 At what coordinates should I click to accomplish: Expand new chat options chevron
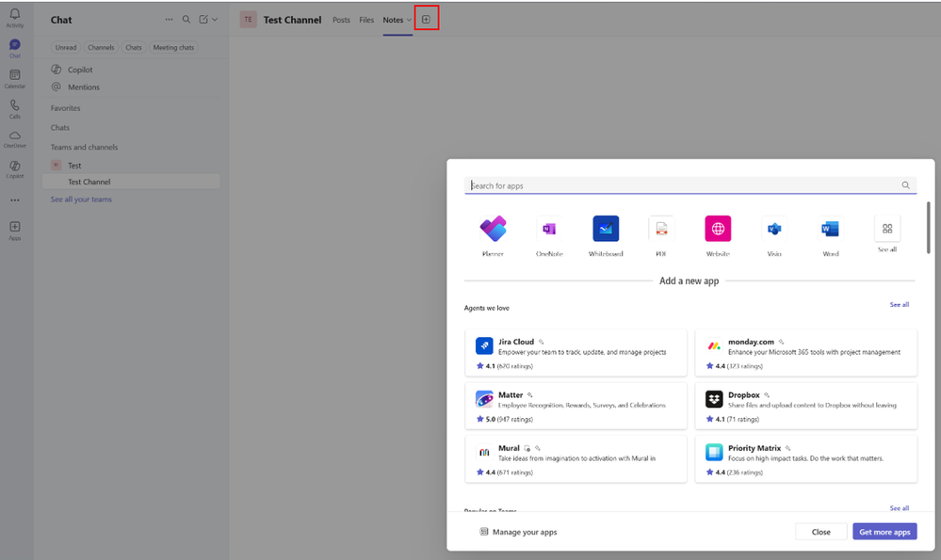[x=215, y=19]
